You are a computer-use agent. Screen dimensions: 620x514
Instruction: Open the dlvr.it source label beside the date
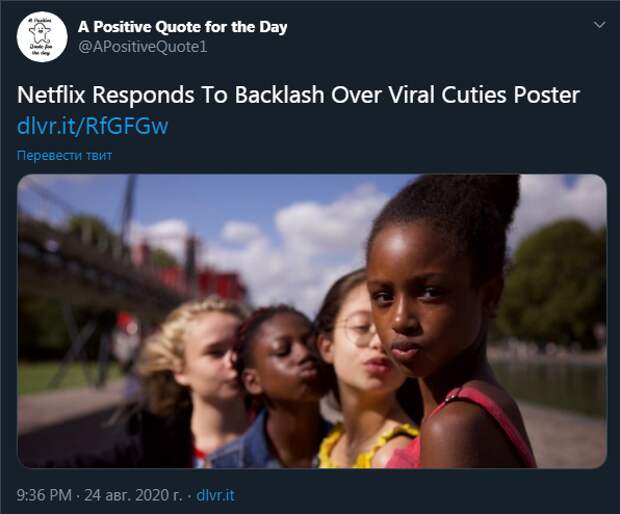(x=215, y=494)
